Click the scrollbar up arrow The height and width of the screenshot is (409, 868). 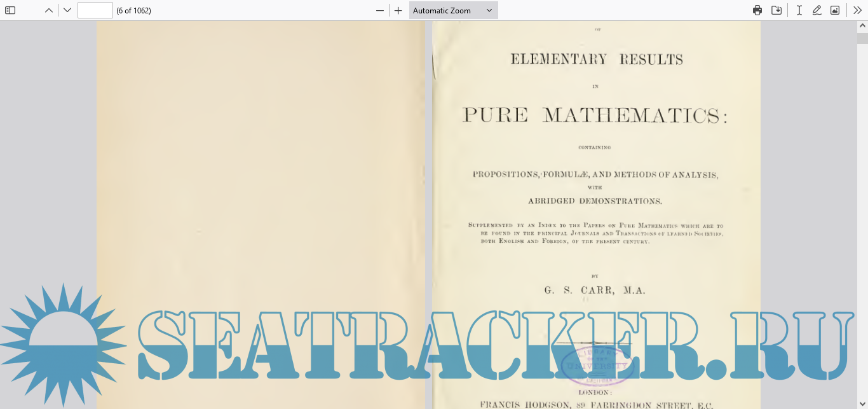(862, 25)
